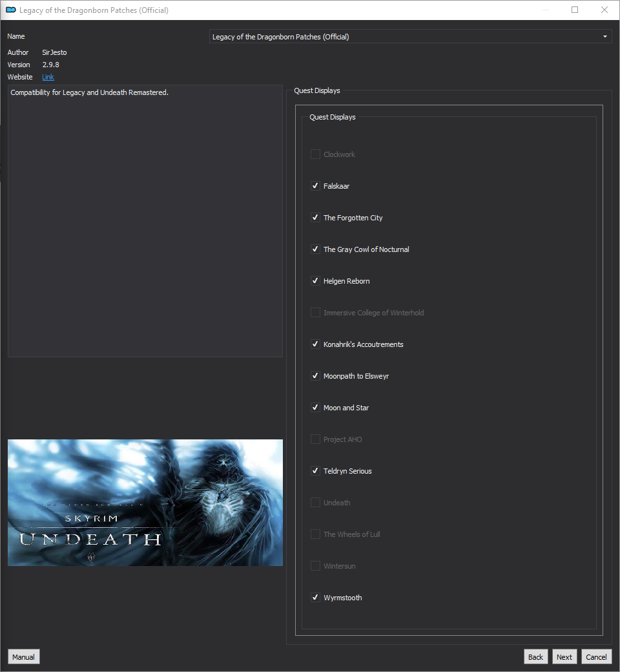Select the author name 'SirJesto'
The height and width of the screenshot is (672, 620).
point(54,52)
